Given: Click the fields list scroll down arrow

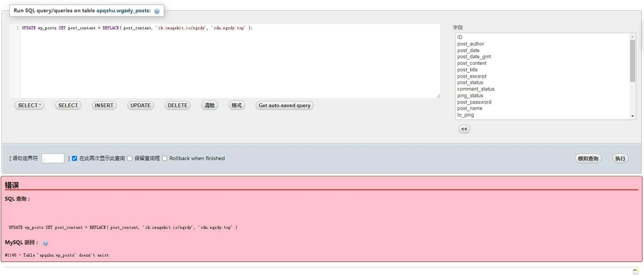Looking at the screenshot, I should (632, 116).
